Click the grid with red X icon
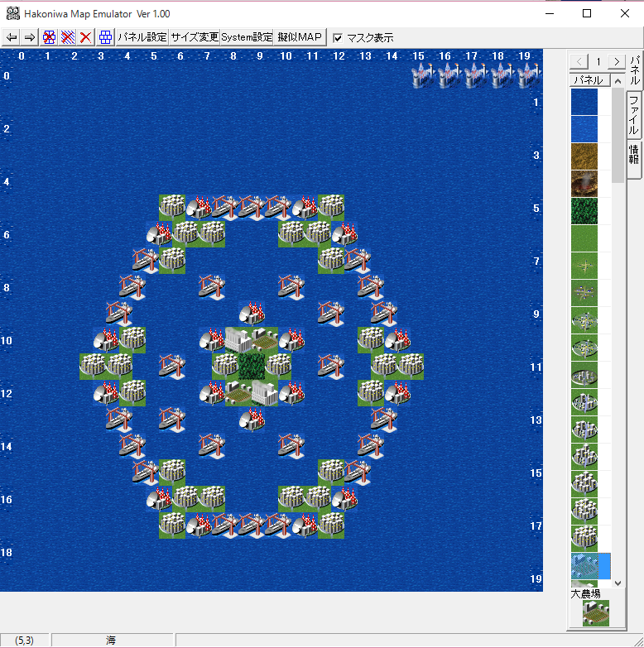The width and height of the screenshot is (644, 648). click(49, 37)
